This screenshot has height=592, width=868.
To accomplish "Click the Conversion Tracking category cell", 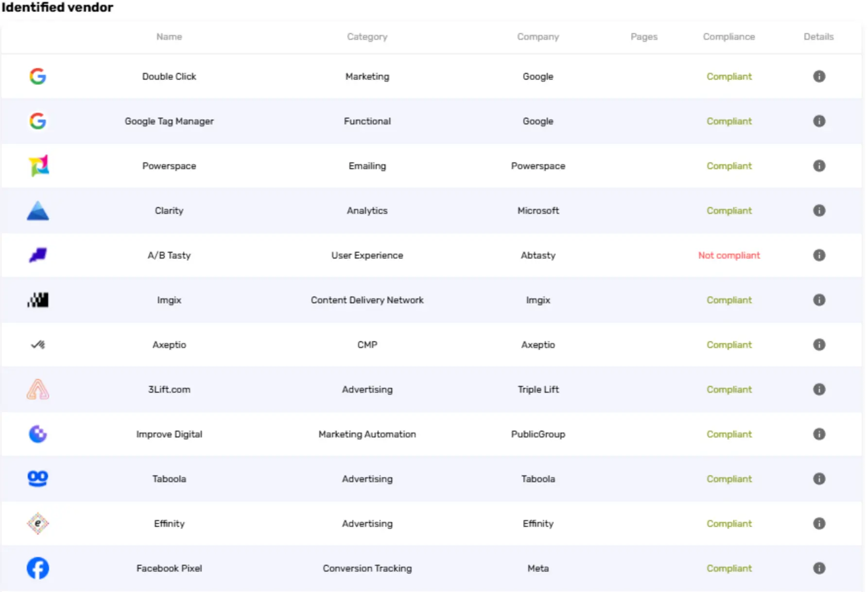I will coord(367,568).
